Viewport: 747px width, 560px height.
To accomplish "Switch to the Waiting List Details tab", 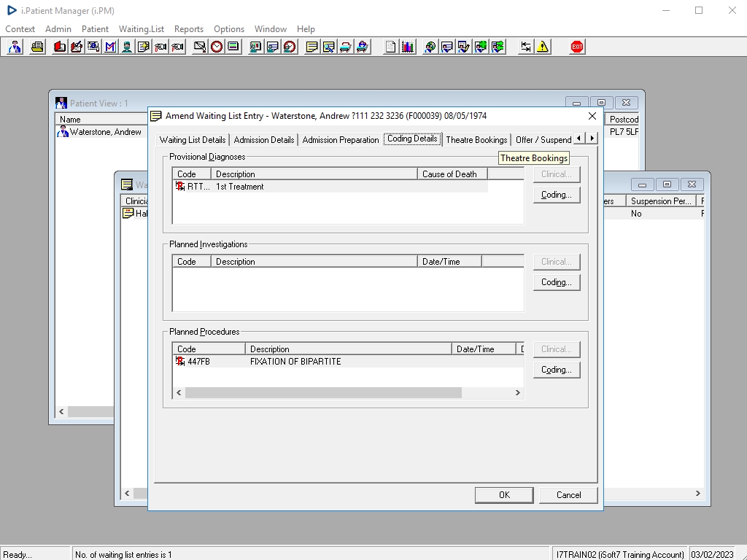I will click(x=193, y=140).
